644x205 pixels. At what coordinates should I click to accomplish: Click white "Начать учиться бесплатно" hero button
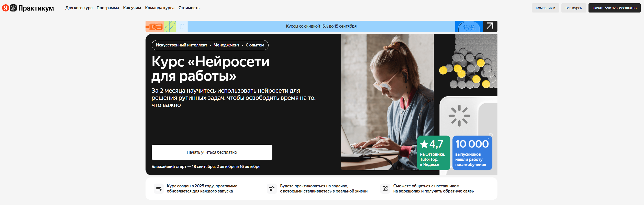point(212,152)
